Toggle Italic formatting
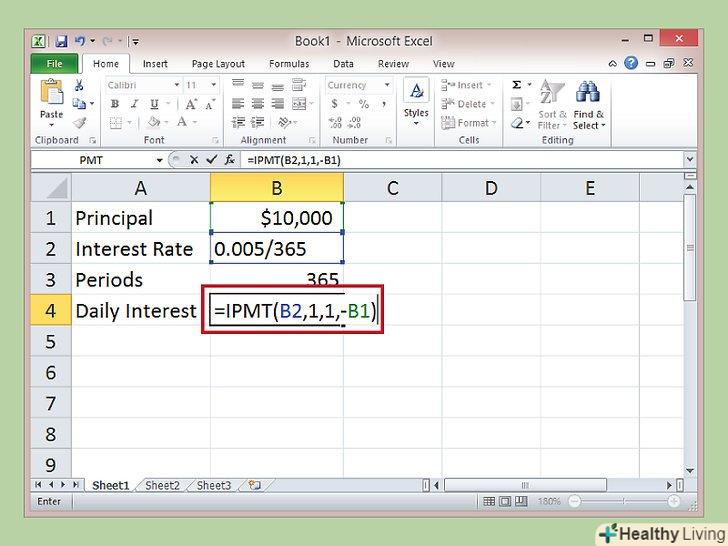The image size is (728, 546). (x=134, y=104)
